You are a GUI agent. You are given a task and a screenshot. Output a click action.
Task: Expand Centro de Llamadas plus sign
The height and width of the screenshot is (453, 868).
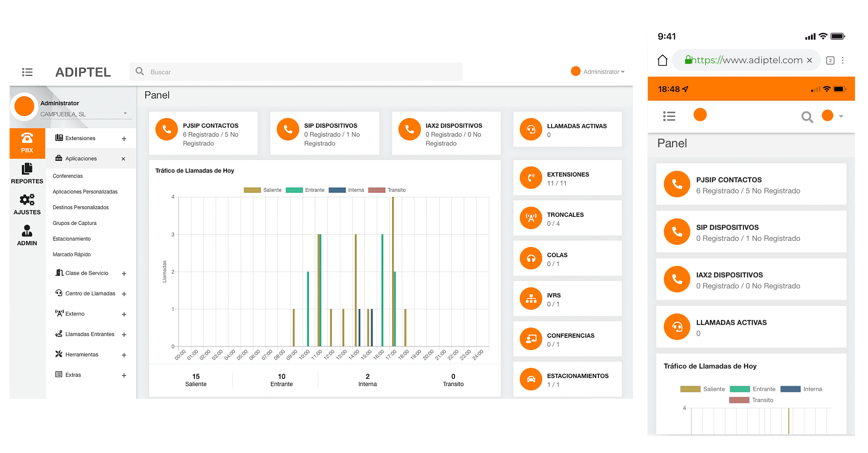click(124, 294)
